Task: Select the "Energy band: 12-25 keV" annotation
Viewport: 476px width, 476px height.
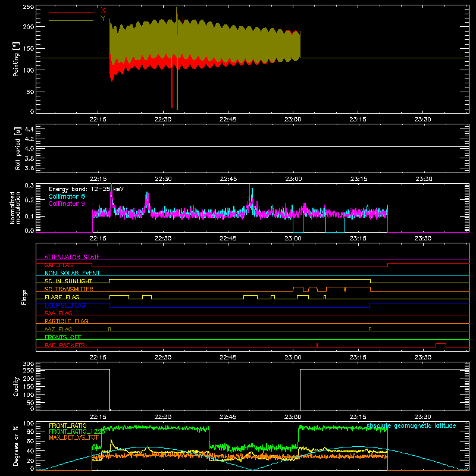Action: (x=86, y=189)
